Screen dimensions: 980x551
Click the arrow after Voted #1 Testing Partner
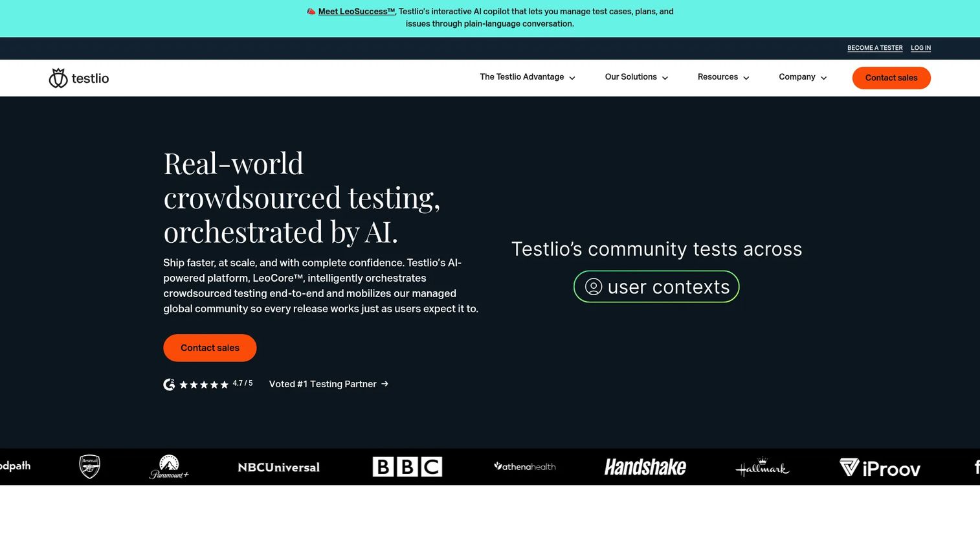tap(384, 384)
